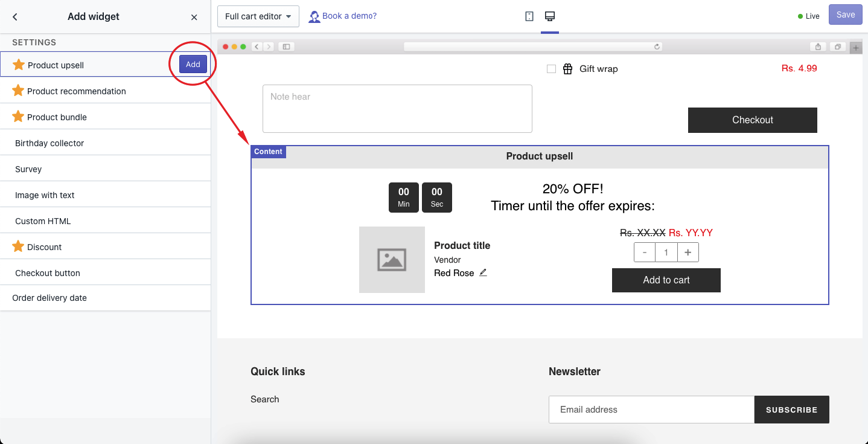The height and width of the screenshot is (444, 868).
Task: Click browser mockup new tab plus
Action: [x=855, y=47]
